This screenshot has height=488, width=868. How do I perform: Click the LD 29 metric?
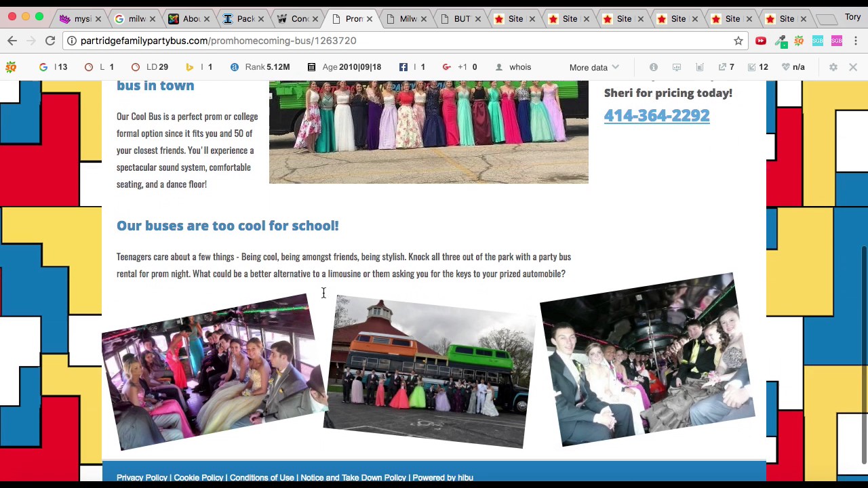(x=150, y=67)
